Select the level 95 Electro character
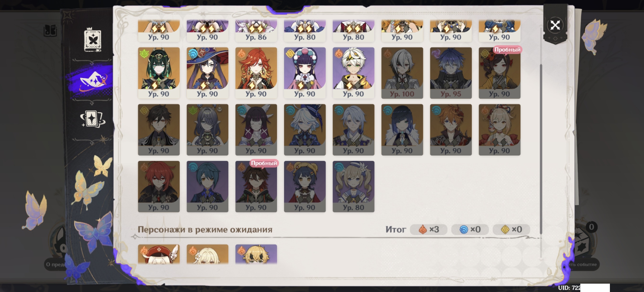The width and height of the screenshot is (644, 292). [451, 73]
